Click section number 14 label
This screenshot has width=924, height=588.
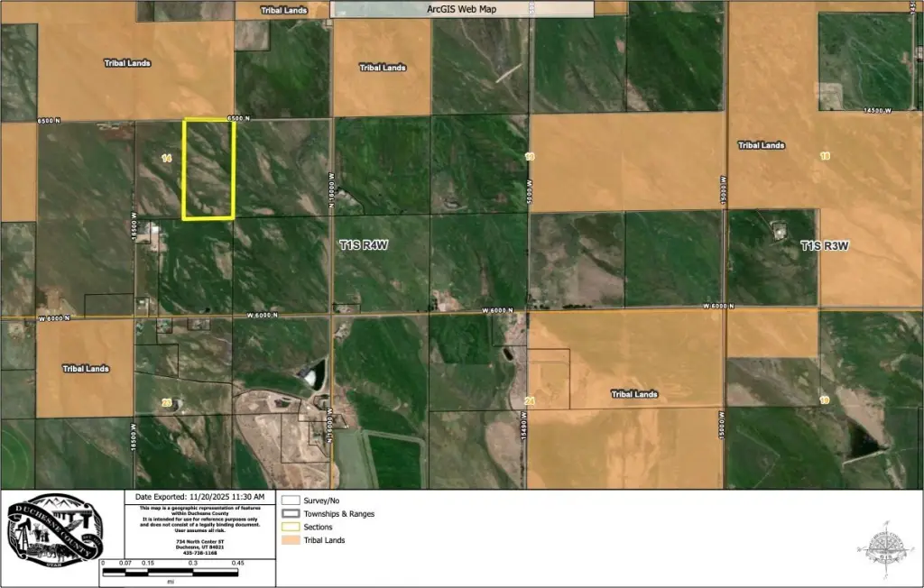(166, 159)
